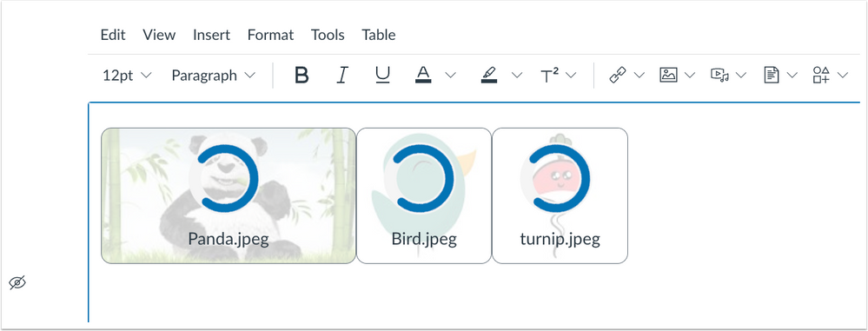Apply italic formatting
Image resolution: width=868 pixels, height=331 pixels.
(x=342, y=75)
